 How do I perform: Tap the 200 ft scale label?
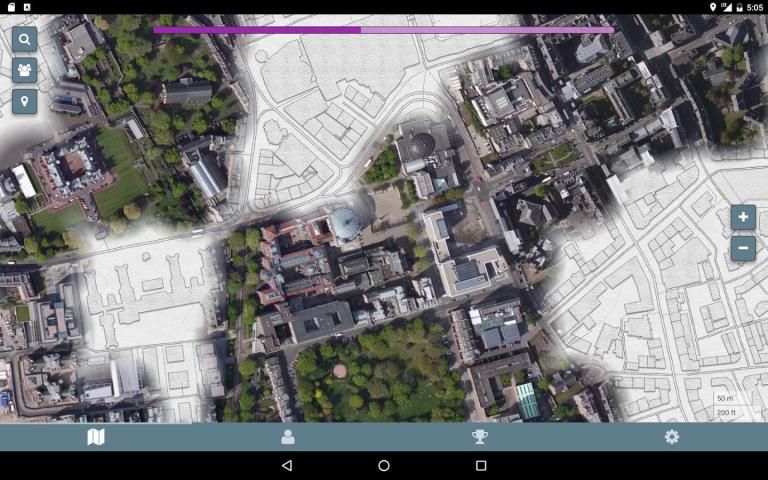tap(726, 412)
